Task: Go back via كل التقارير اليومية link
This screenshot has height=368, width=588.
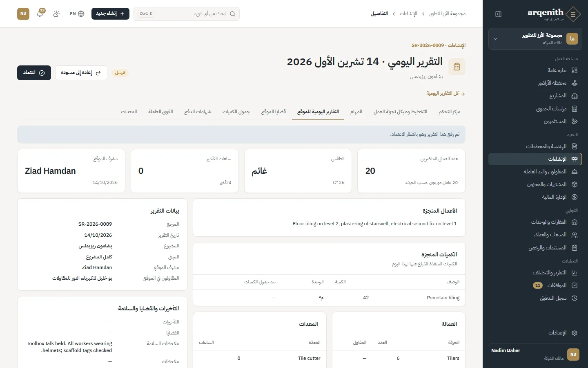Action: click(x=445, y=94)
